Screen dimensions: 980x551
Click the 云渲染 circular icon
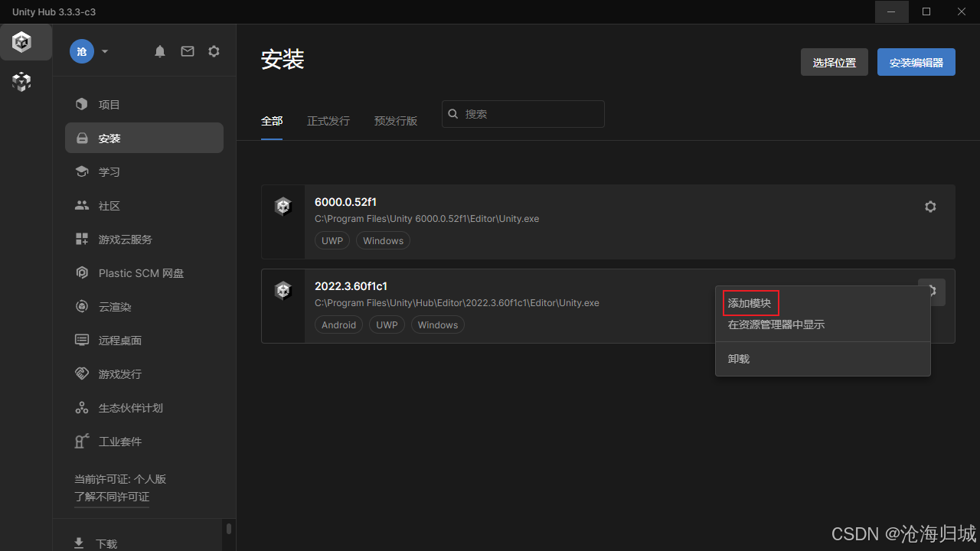point(82,306)
